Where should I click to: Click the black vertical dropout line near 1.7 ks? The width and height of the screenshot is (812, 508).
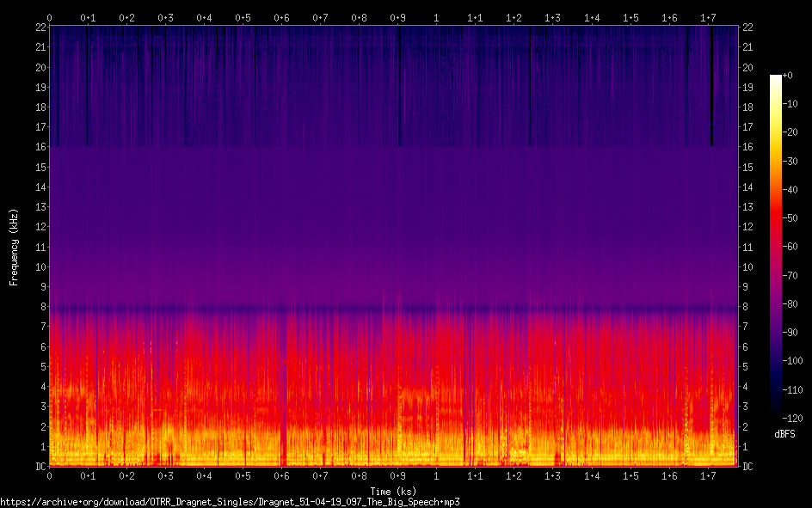click(x=711, y=86)
